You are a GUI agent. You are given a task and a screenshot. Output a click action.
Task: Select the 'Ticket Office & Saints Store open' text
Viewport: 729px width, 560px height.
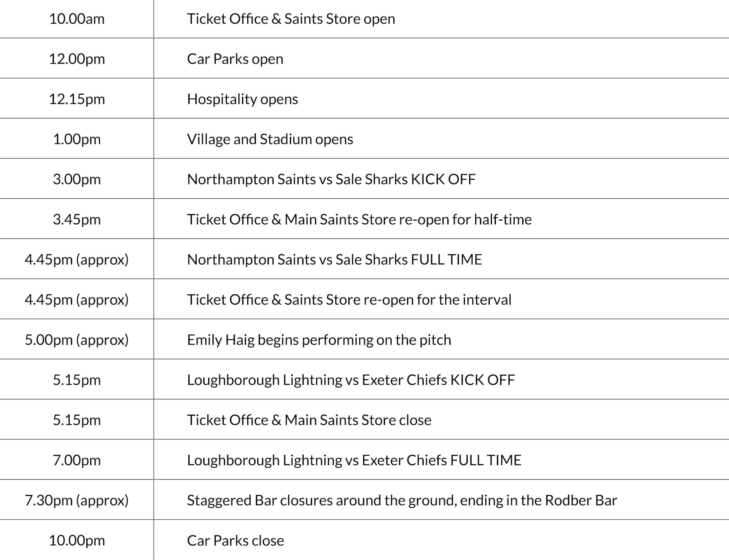(291, 19)
